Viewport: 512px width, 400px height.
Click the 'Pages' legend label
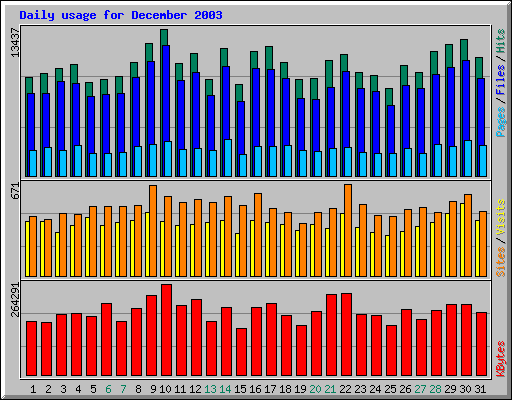[501, 122]
